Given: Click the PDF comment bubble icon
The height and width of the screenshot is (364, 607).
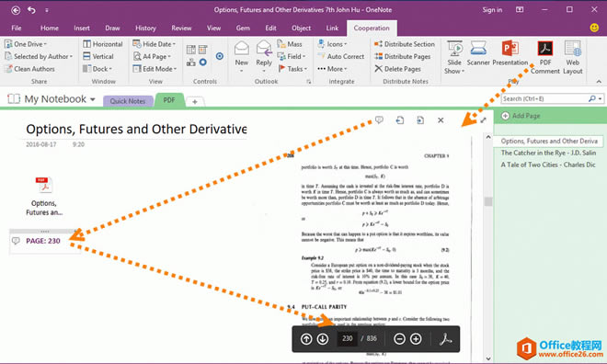Looking at the screenshot, I should pyautogui.click(x=379, y=119).
